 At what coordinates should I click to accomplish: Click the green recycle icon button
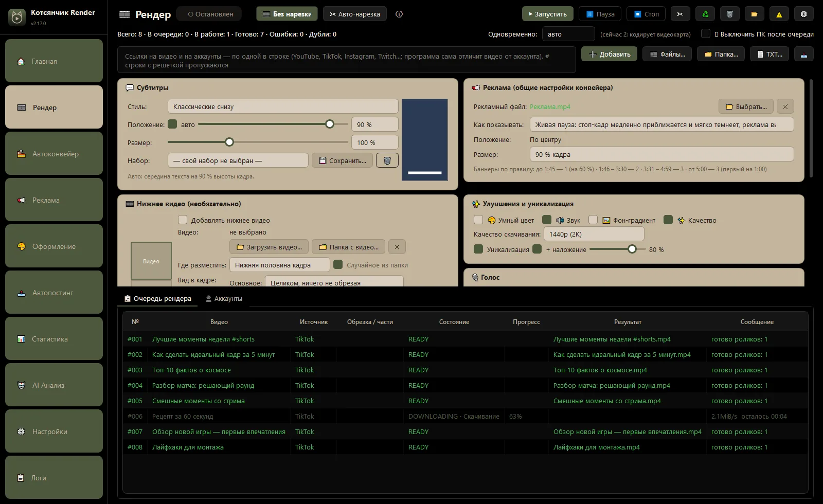pyautogui.click(x=705, y=14)
